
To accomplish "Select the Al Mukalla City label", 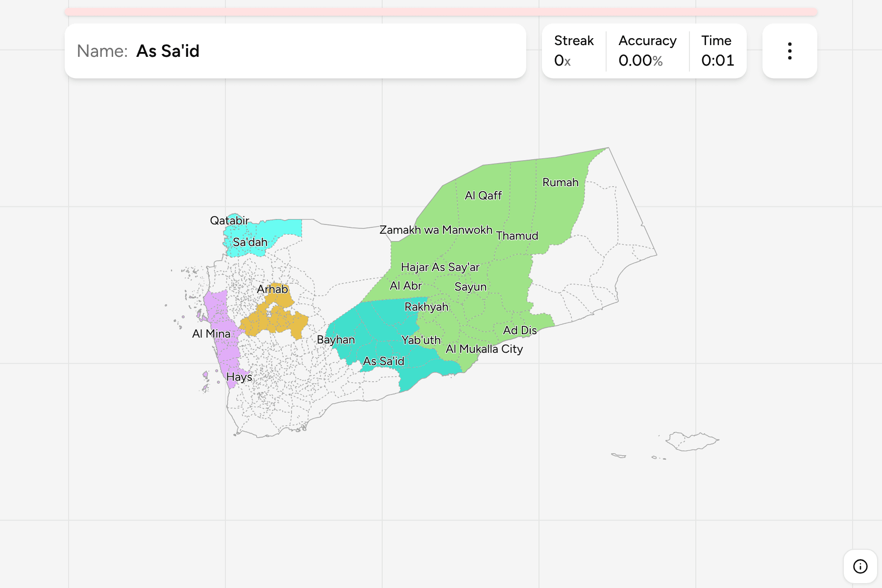I will point(484,349).
